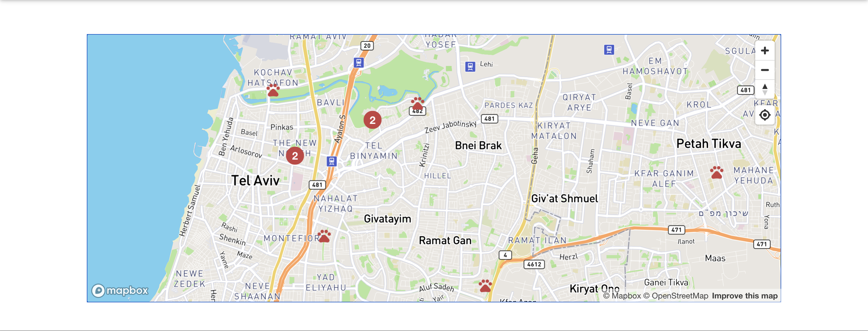
Task: Click the Tel Aviv city label
Action: tap(255, 181)
